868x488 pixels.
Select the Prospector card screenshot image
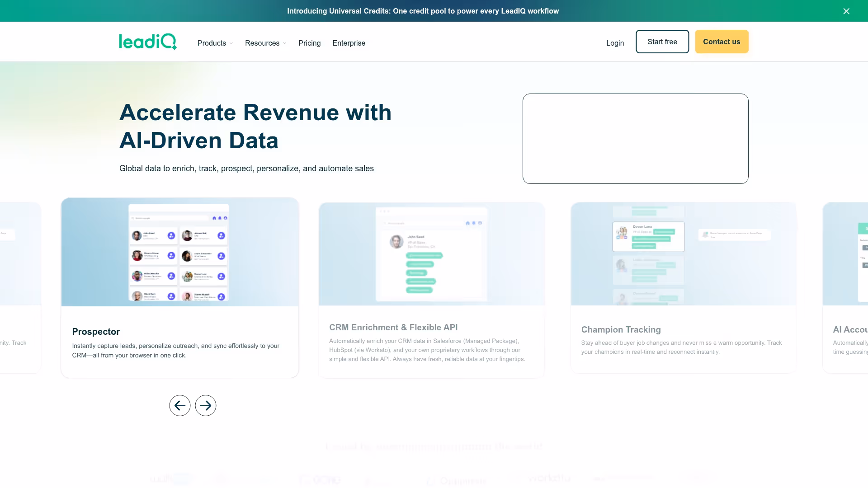pyautogui.click(x=179, y=252)
